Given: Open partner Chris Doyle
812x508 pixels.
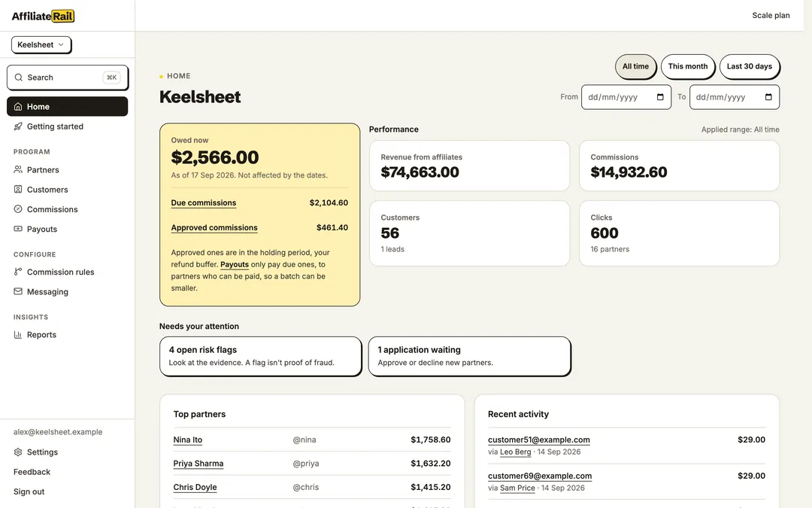Looking at the screenshot, I should 195,487.
